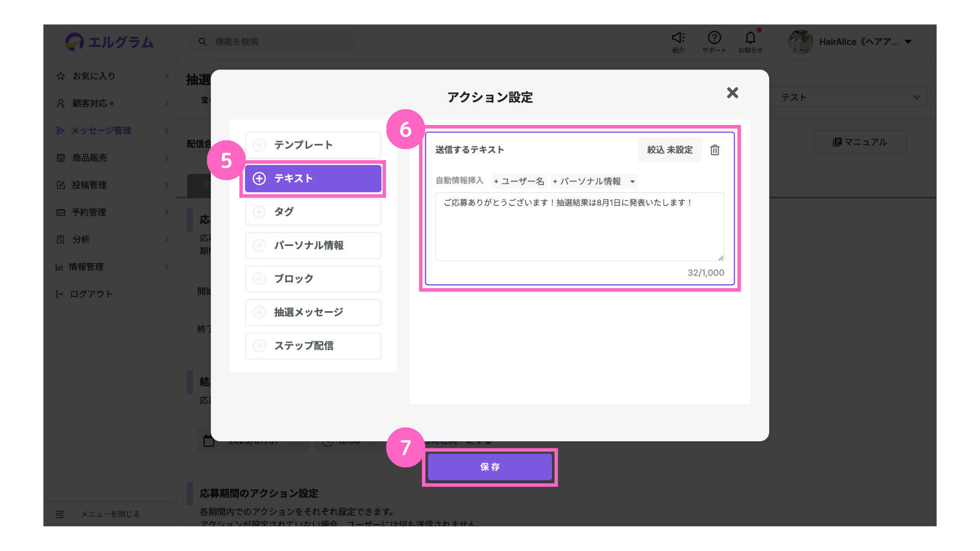The width and height of the screenshot is (980, 551).
Task: Click the search magnifier icon
Action: (203, 42)
